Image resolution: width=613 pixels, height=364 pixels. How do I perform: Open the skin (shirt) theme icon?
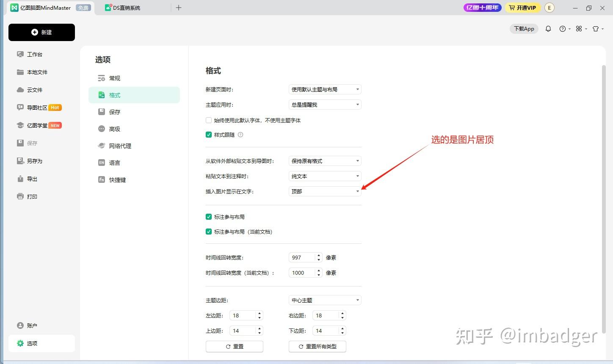(x=598, y=29)
